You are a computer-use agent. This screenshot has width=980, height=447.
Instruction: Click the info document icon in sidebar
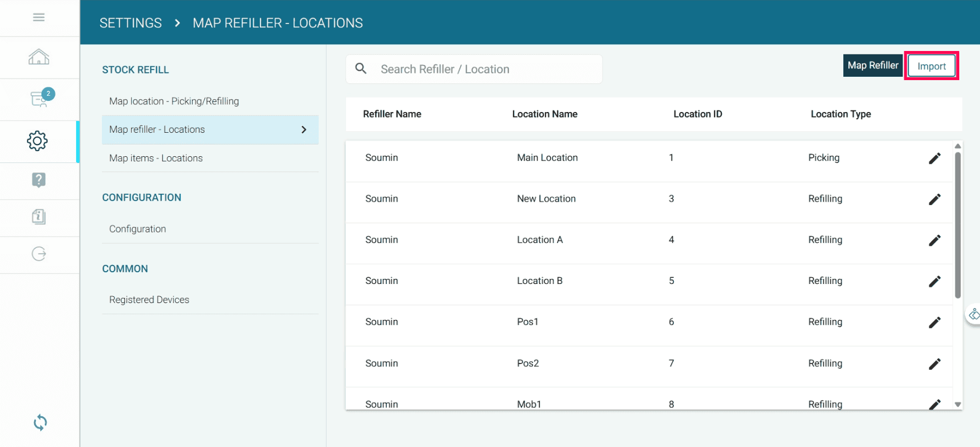tap(39, 217)
